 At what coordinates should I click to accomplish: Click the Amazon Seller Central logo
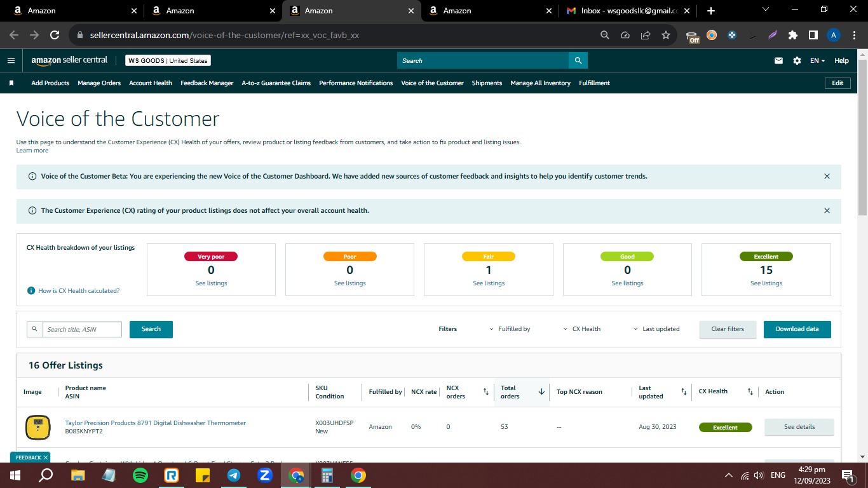[69, 60]
